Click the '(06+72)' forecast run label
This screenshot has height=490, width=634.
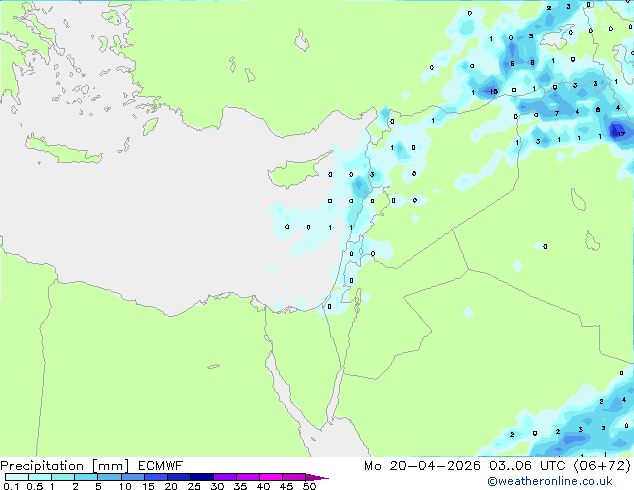click(x=602, y=466)
